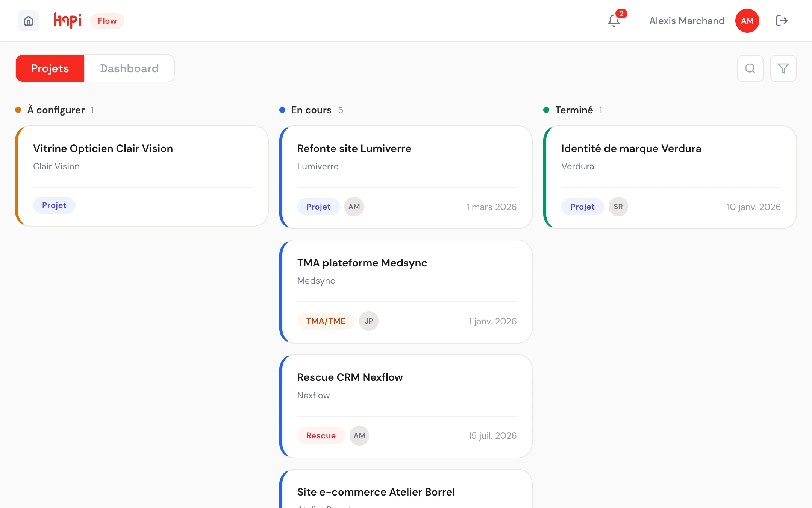This screenshot has height=508, width=812.
Task: Click the client name Medsync
Action: click(316, 281)
